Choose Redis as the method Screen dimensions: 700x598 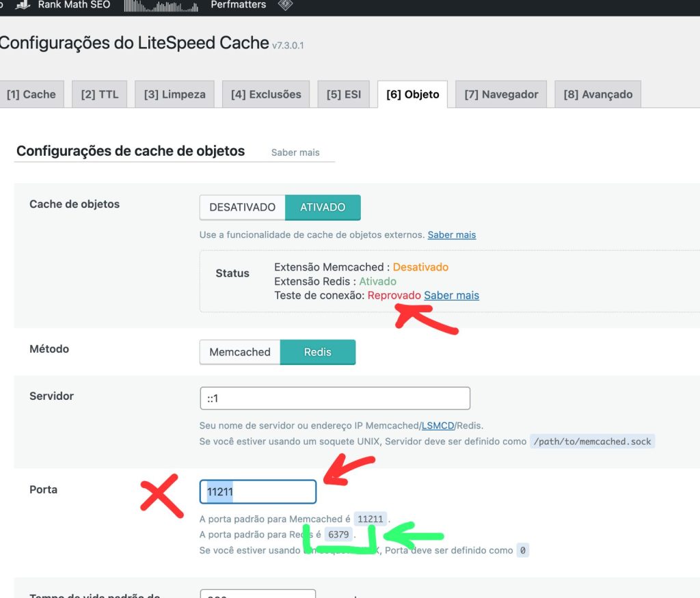pos(318,352)
